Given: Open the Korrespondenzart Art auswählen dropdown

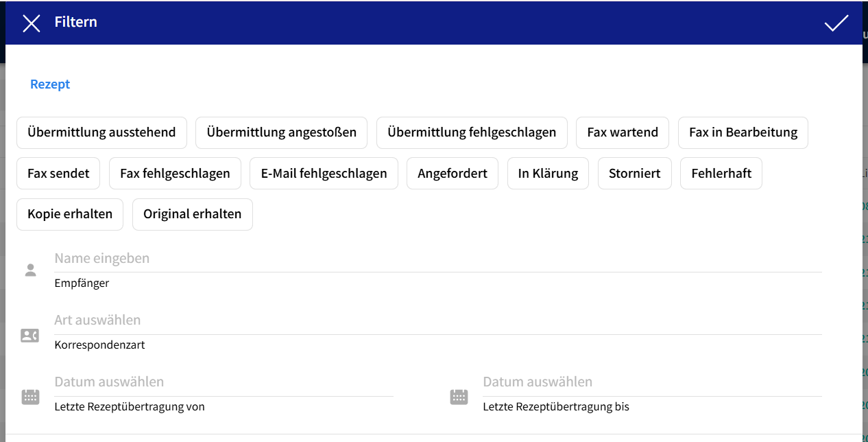Looking at the screenshot, I should (437, 321).
